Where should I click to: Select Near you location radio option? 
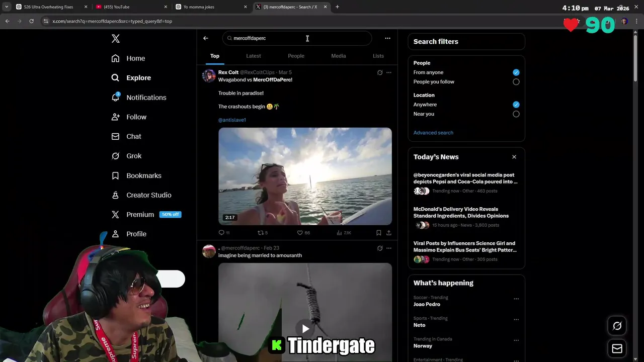click(516, 114)
